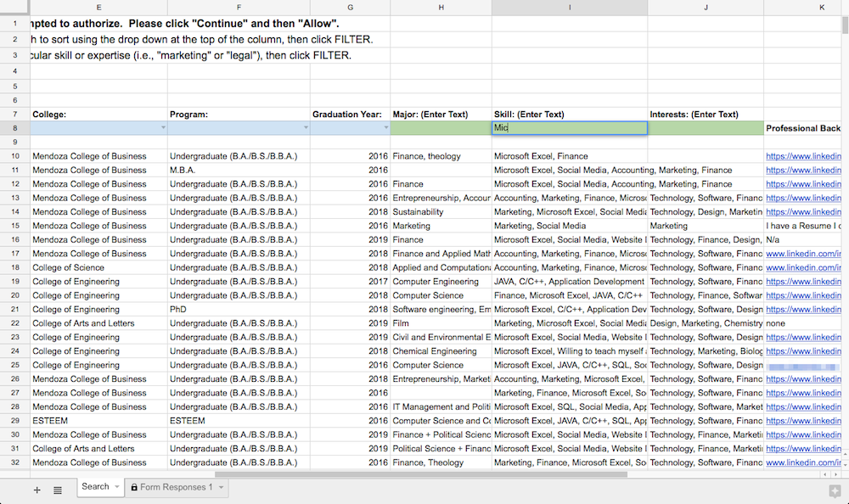Click the Skill text entry cell containing Mic
This screenshot has width=849, height=504.
(570, 128)
